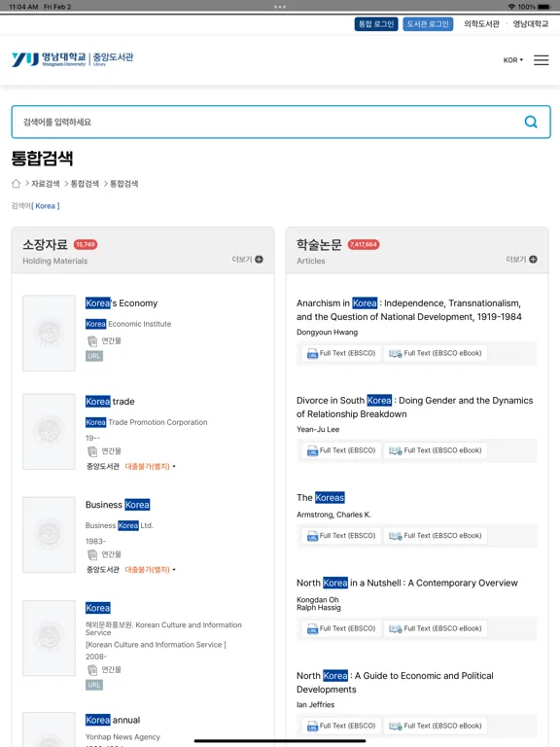Open Full Text (EBSCO eBook) for Ian Jeffries book
This screenshot has width=560, height=747.
(436, 726)
